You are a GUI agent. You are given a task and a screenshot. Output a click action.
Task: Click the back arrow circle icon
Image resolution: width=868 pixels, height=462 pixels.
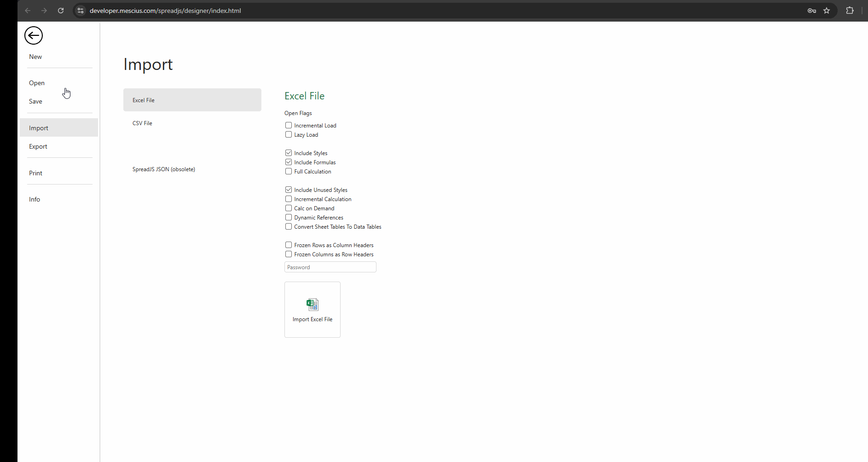click(x=34, y=35)
